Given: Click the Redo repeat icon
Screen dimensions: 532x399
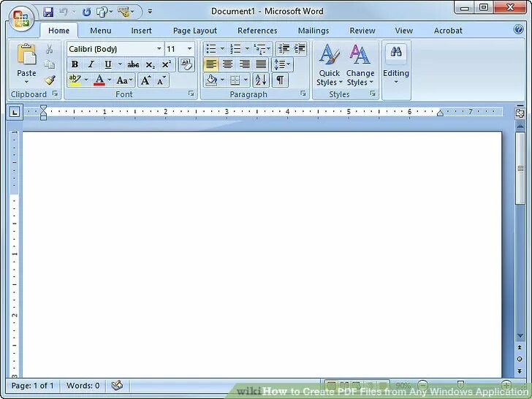Looking at the screenshot, I should [x=86, y=12].
